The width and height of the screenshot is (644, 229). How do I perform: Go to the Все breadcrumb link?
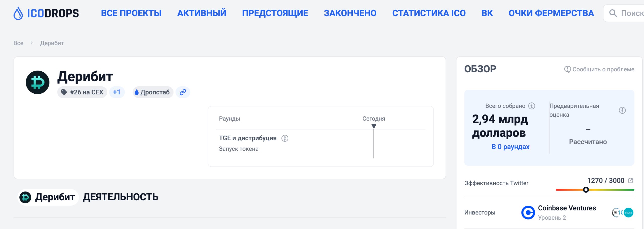18,43
